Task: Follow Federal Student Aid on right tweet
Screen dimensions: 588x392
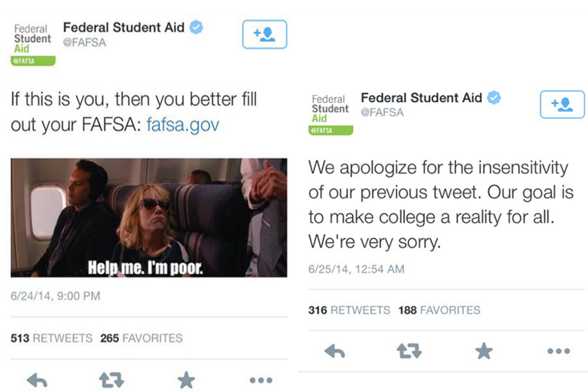Action: tap(562, 104)
